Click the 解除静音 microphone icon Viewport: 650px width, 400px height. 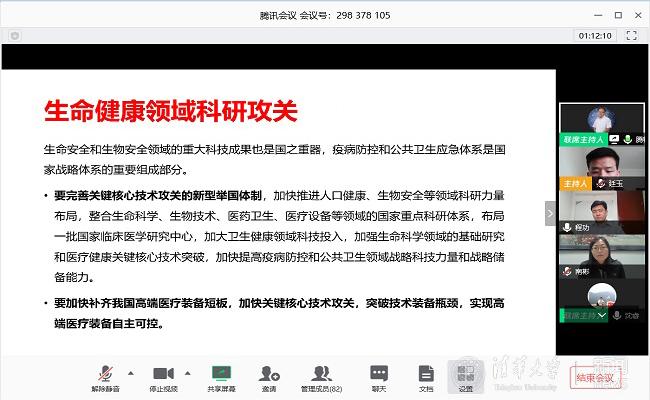pos(105,373)
